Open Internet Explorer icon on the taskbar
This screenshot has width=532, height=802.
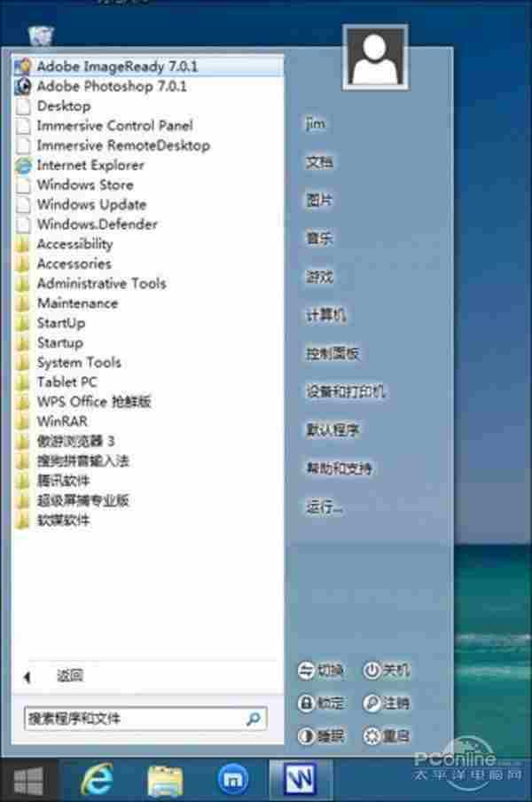97,781
